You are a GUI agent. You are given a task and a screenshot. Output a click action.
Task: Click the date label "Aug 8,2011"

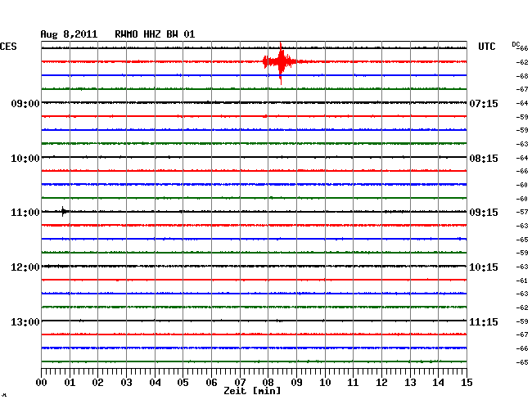69,34
